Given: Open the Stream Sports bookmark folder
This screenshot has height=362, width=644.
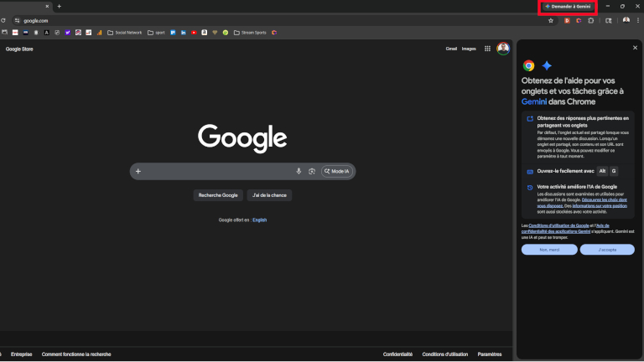Looking at the screenshot, I should (x=250, y=33).
